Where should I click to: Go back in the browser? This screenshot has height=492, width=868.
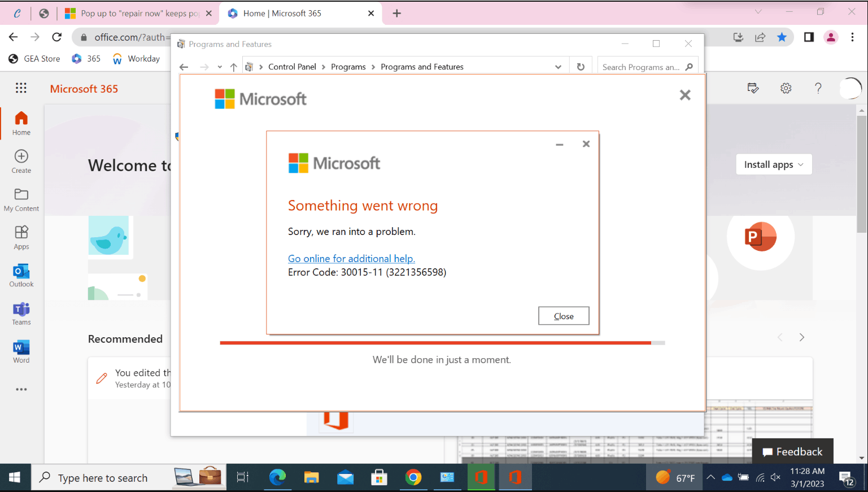click(x=14, y=37)
